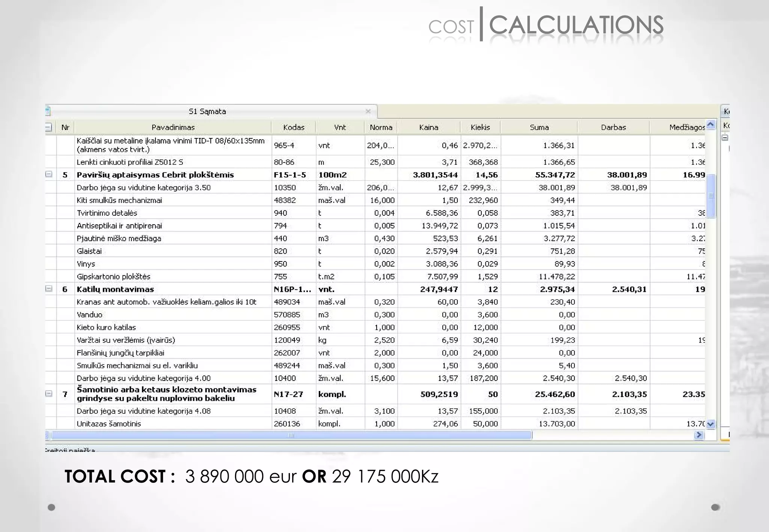
Task: Collapse the tree node in right side panel
Action: [x=725, y=138]
